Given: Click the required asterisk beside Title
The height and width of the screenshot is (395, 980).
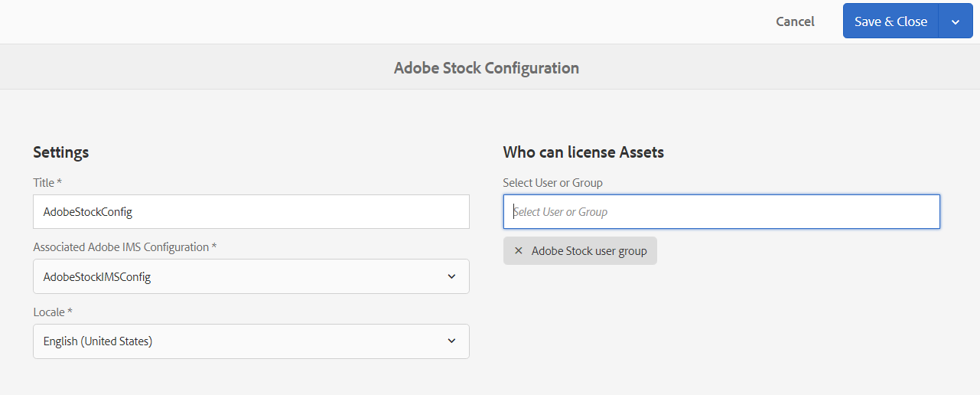Looking at the screenshot, I should (60, 182).
